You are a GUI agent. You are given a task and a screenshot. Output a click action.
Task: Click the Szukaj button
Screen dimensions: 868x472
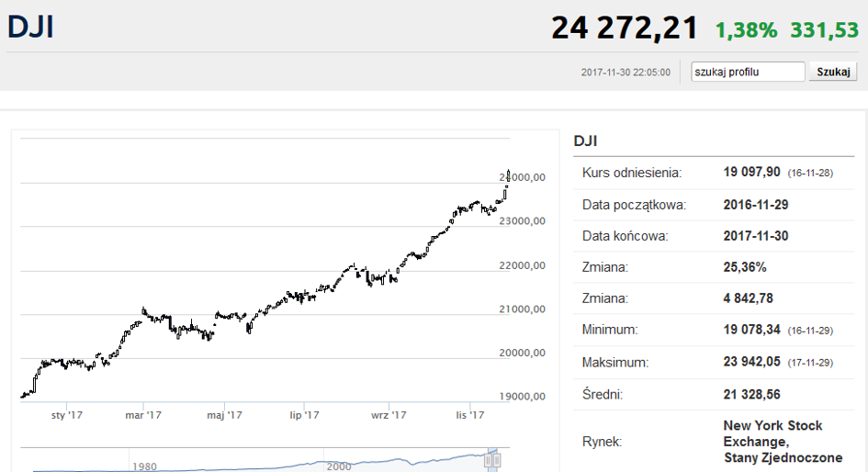tap(833, 72)
